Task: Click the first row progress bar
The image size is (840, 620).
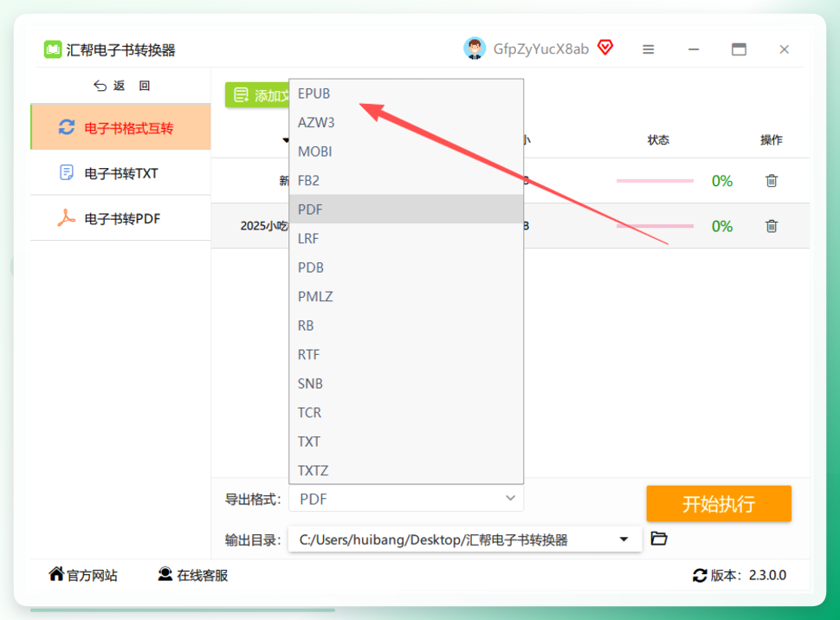Action: point(655,181)
